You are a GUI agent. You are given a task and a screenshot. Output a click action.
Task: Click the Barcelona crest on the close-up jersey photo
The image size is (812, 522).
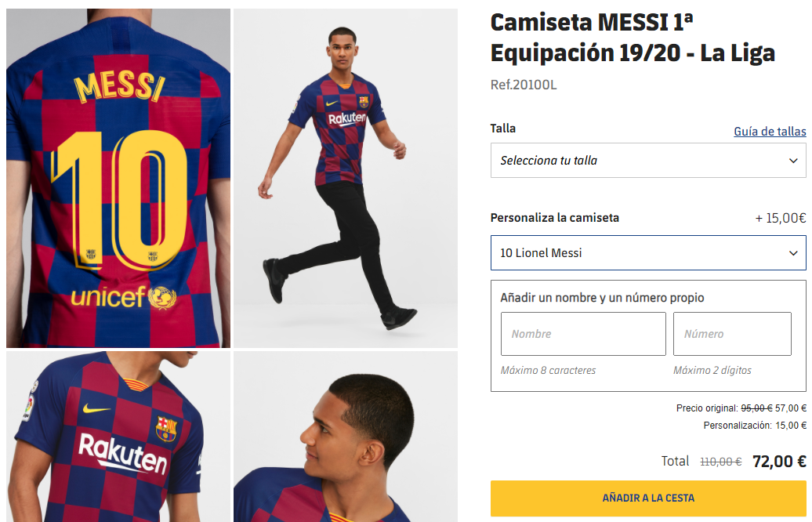(x=166, y=428)
